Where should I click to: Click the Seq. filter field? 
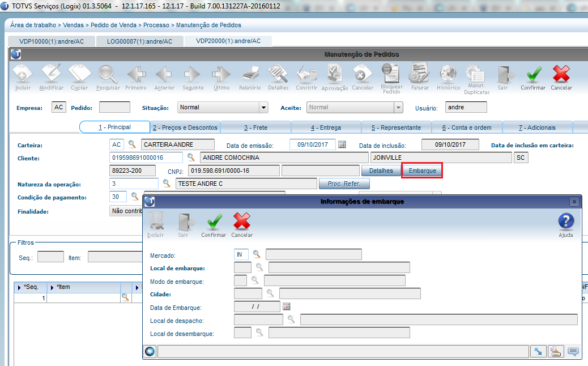click(x=50, y=257)
